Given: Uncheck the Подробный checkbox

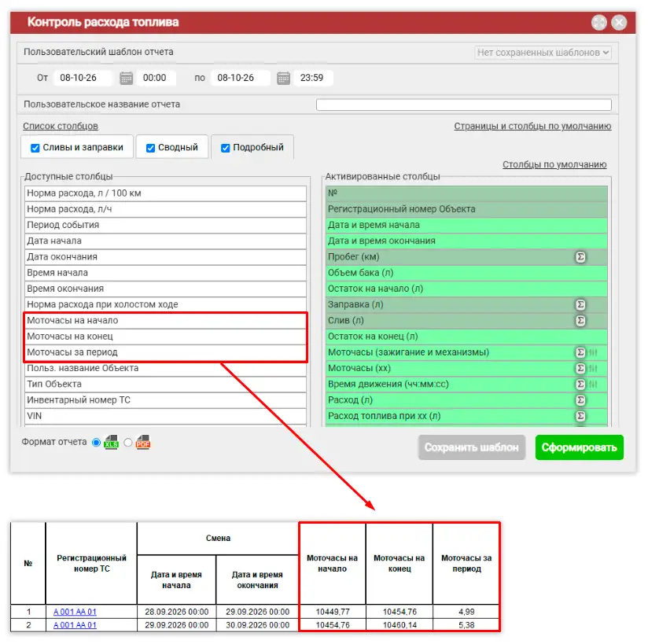Looking at the screenshot, I should (225, 148).
